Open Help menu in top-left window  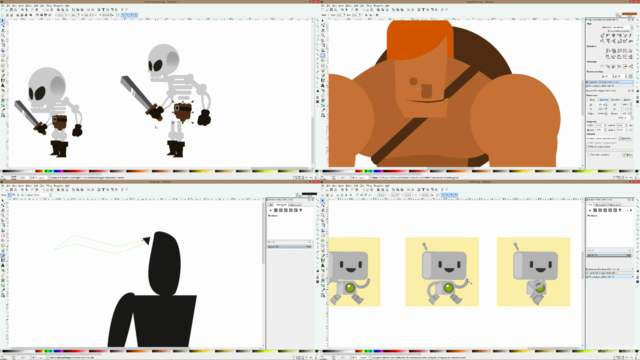click(67, 6)
